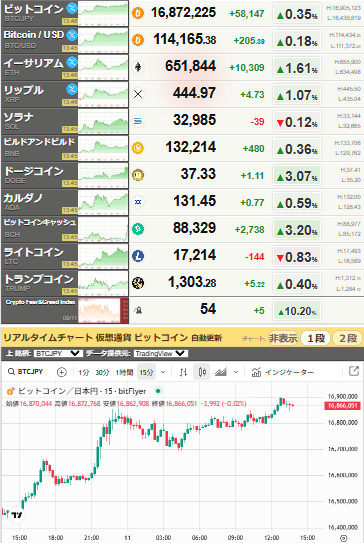This screenshot has width=364, height=543.
Task: Click the orange Bitcoin logo beside 16,872,225
Action: point(138,13)
